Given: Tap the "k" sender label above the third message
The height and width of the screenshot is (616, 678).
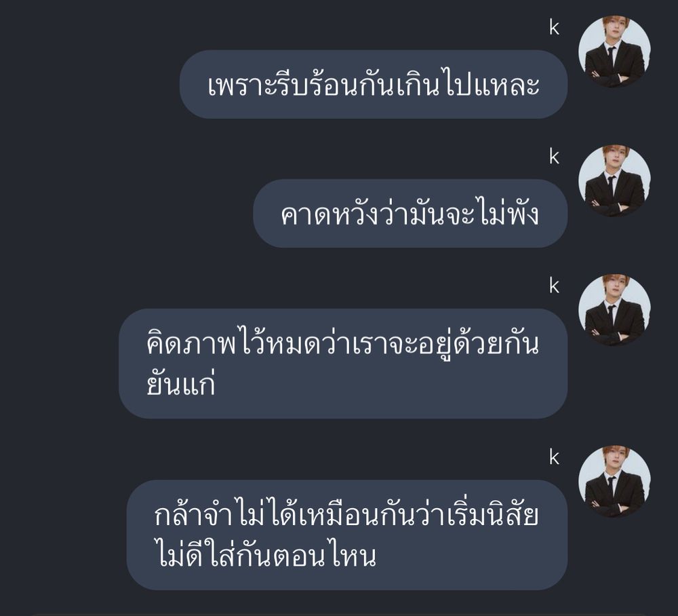Looking at the screenshot, I should [555, 286].
